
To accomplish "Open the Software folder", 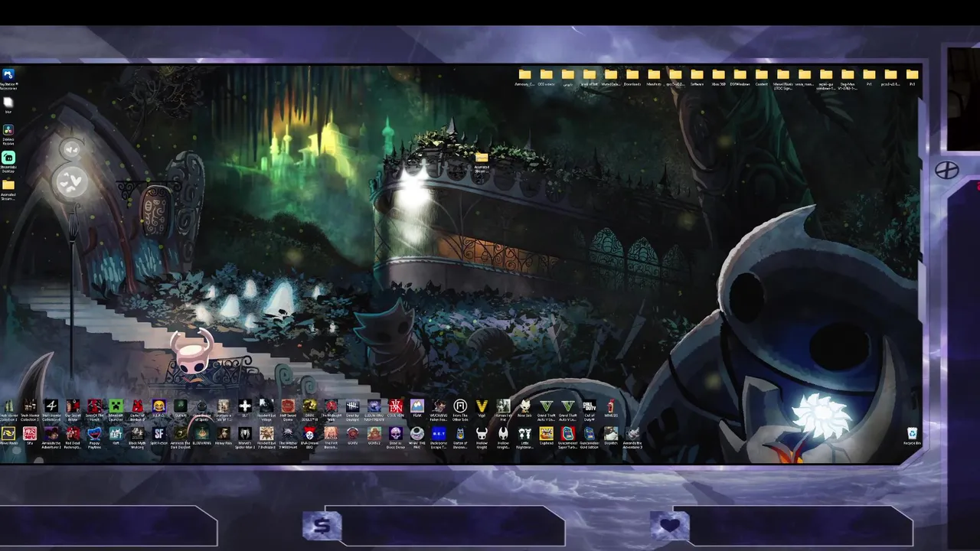I will tap(697, 77).
